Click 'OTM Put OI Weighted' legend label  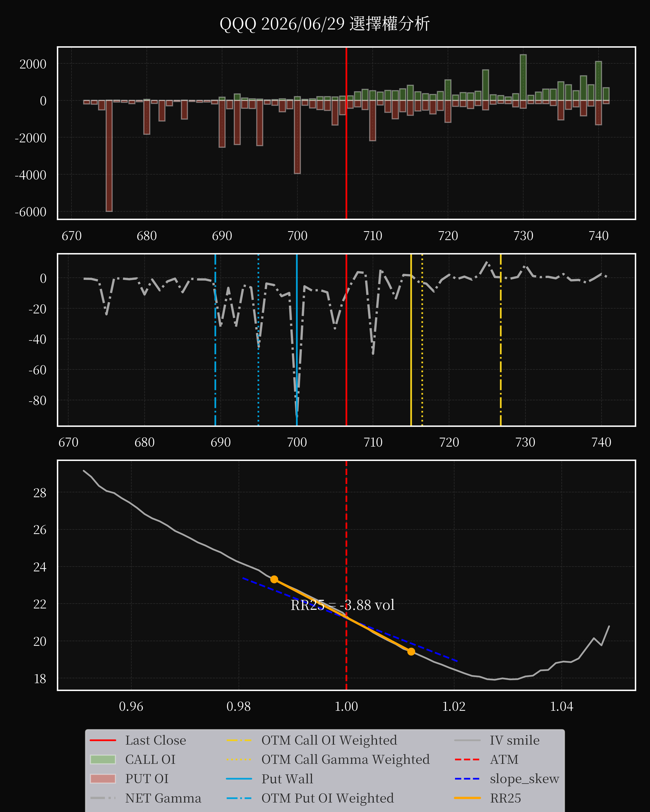click(328, 798)
